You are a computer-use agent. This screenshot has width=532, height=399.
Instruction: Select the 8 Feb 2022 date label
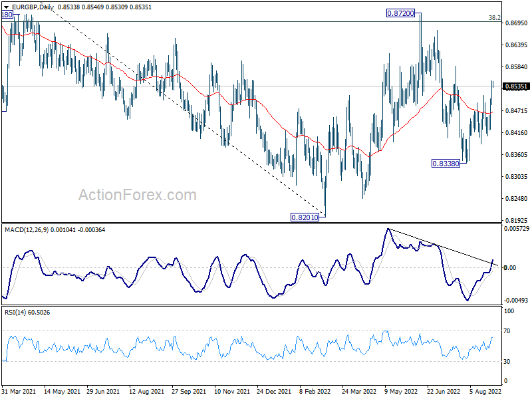315,392
